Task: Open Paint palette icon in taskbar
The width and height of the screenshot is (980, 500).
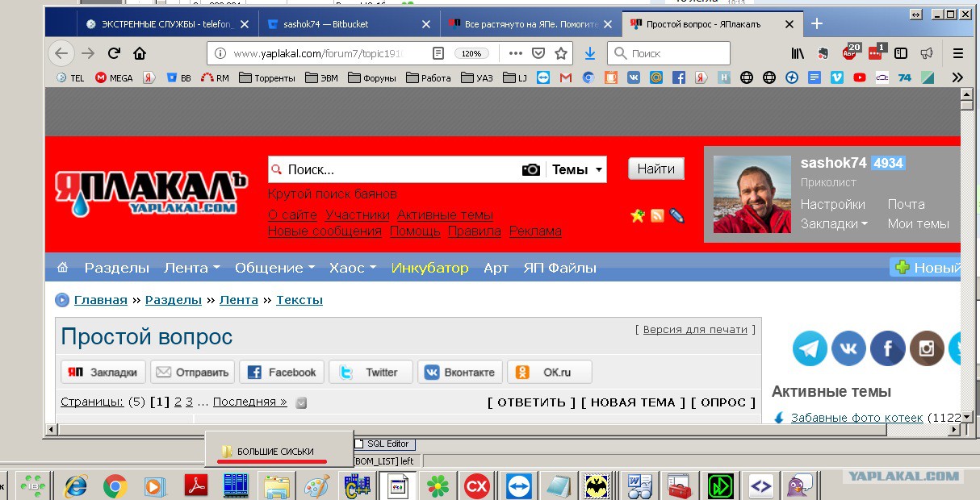Action: [316, 486]
